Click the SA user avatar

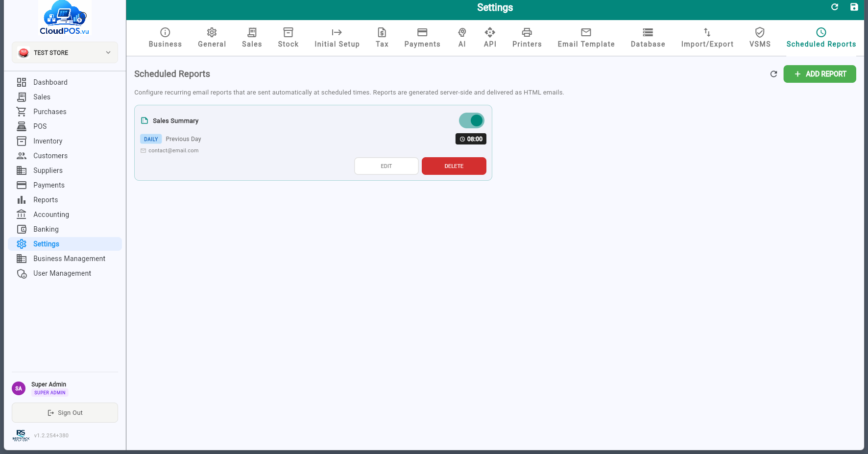click(x=19, y=388)
